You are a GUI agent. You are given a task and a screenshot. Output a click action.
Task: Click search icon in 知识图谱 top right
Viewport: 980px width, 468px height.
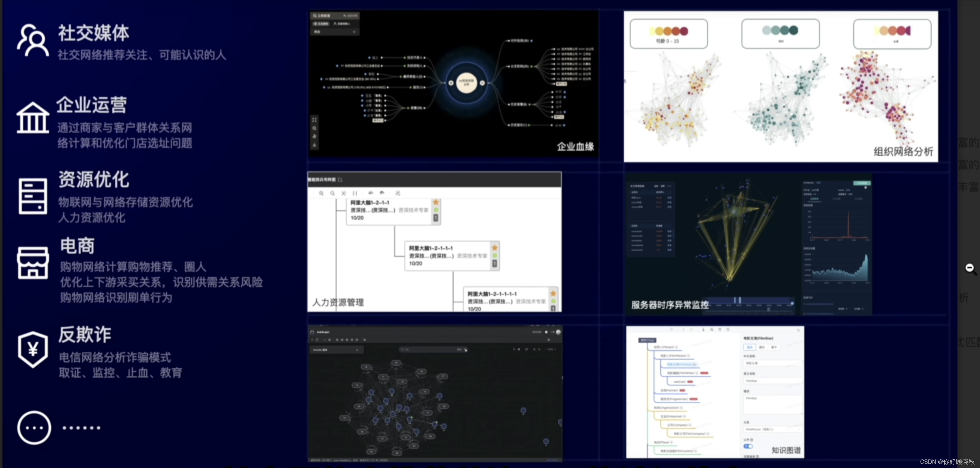[798, 330]
